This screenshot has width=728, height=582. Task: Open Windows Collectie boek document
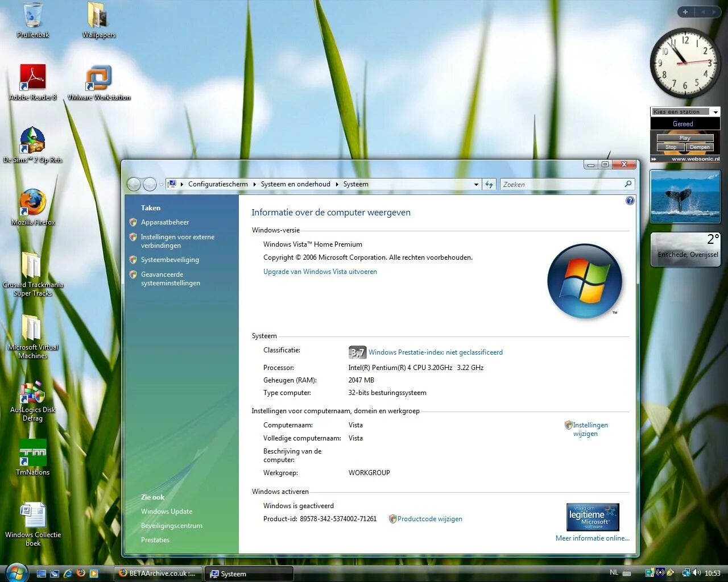point(33,524)
